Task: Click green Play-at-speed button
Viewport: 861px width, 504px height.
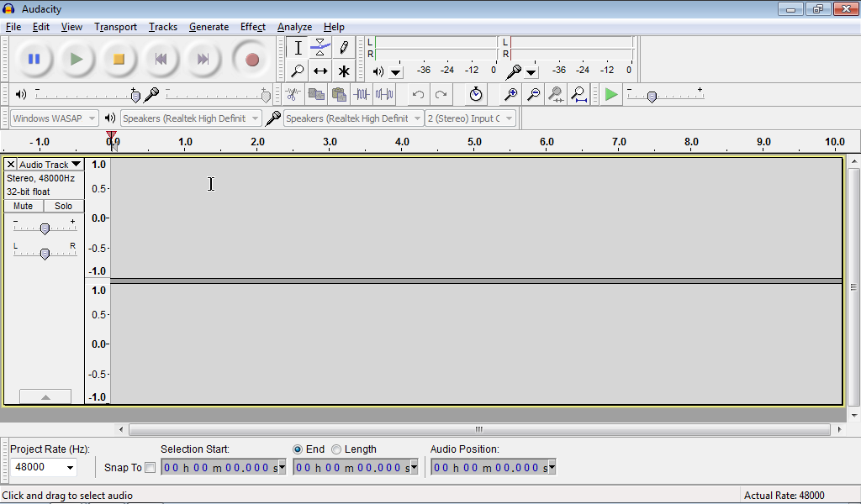Action: 611,94
